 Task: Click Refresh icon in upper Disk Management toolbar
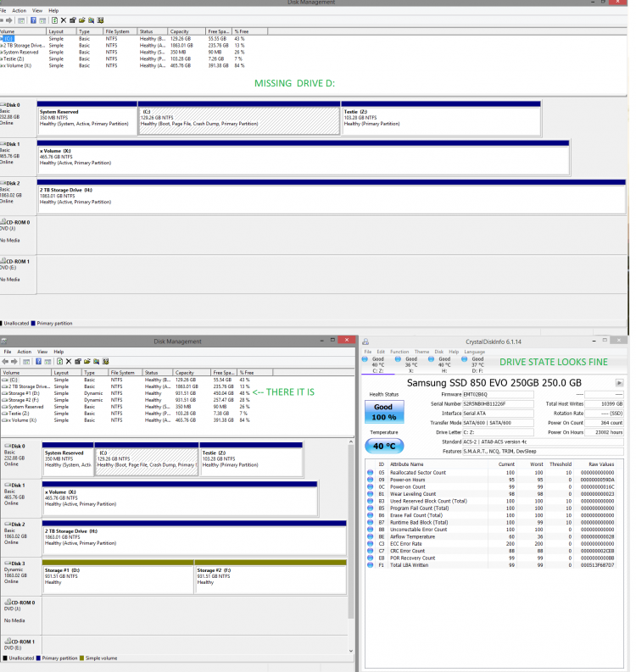pos(54,20)
